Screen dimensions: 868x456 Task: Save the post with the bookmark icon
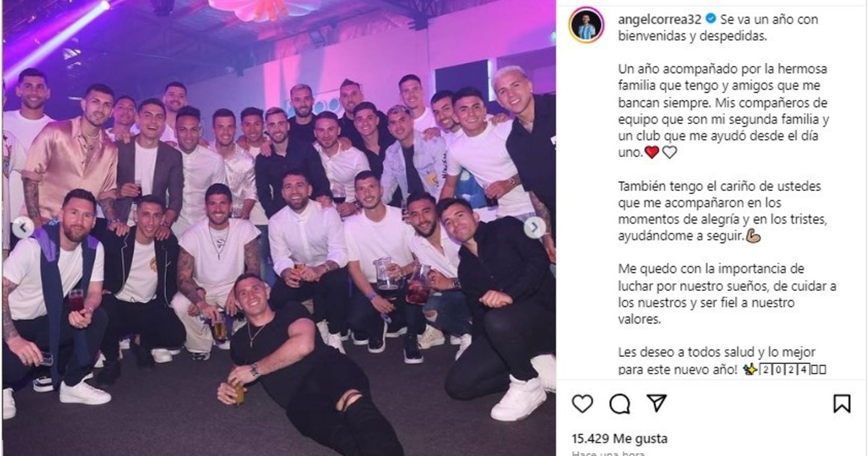841,403
